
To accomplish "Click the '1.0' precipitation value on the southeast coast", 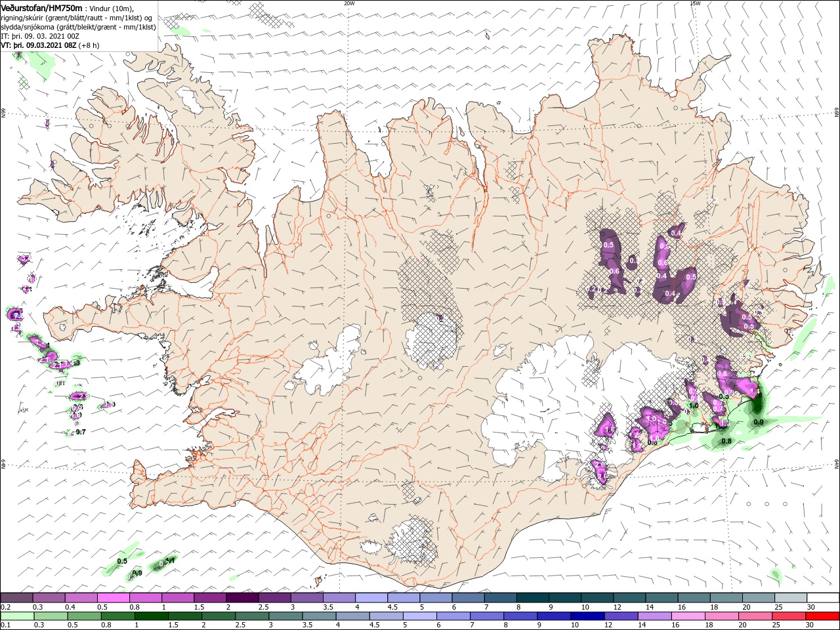I will coord(694,406).
